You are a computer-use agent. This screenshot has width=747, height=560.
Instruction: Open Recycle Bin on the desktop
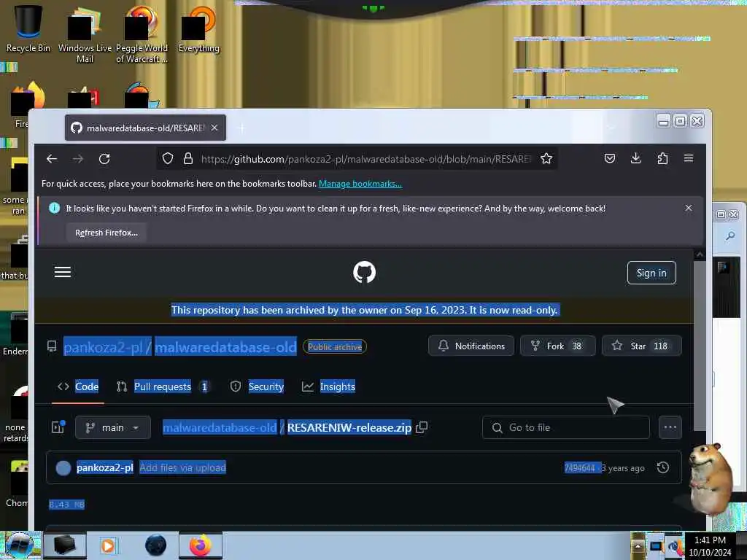pos(28,28)
